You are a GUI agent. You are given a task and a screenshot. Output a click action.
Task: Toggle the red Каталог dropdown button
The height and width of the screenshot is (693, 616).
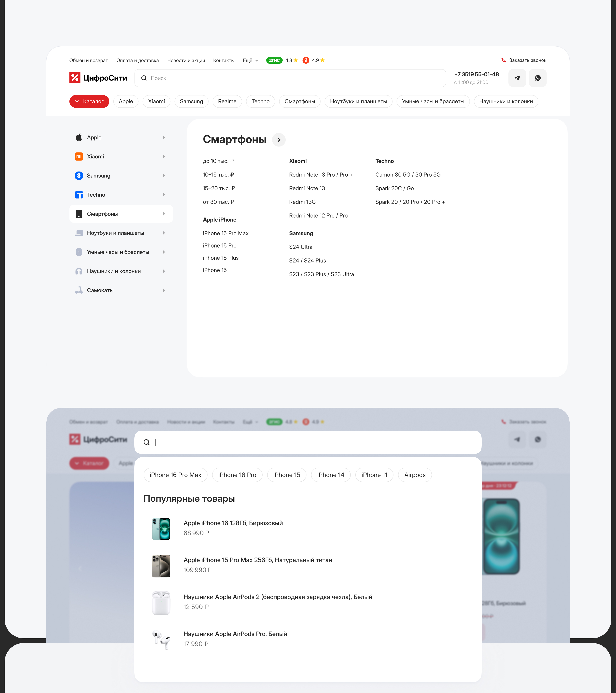click(89, 101)
